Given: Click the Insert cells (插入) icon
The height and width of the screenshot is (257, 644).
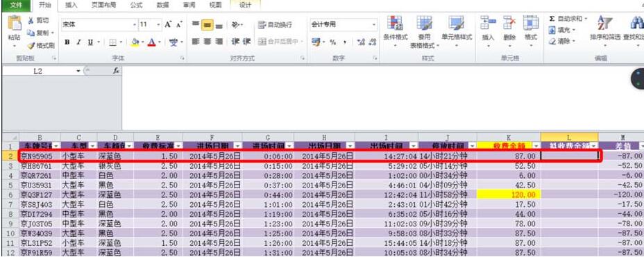Looking at the screenshot, I should point(488,24).
